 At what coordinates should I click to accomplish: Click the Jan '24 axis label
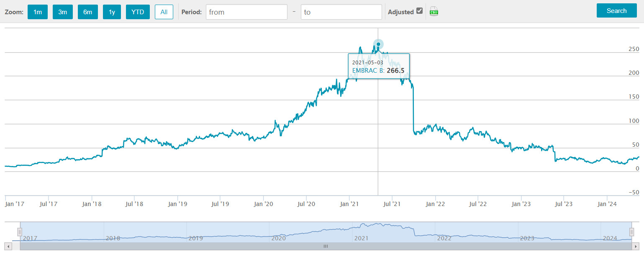click(607, 204)
